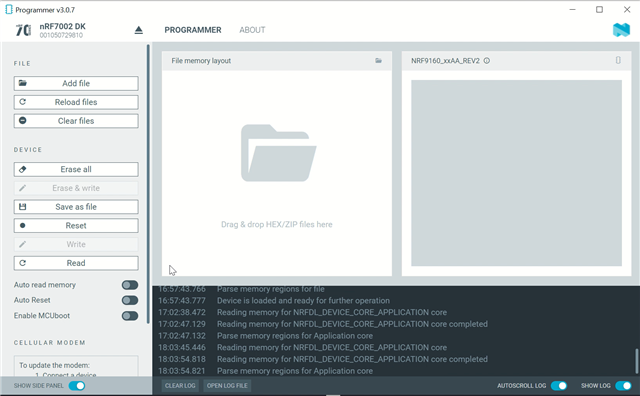
Task: Click the Reset device button
Action: [x=76, y=226]
